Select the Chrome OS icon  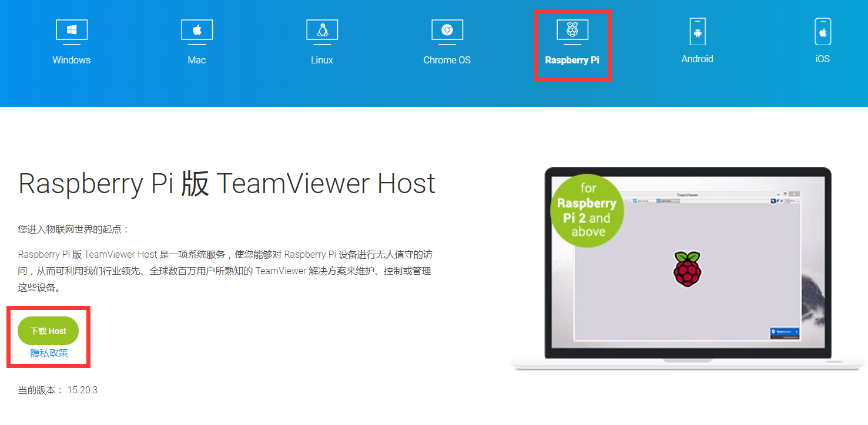447,32
